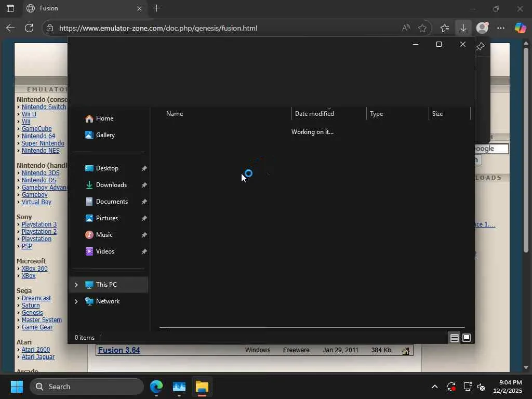Screen dimensions: 532x399
Task: Click the address bar URL
Action: 158,28
